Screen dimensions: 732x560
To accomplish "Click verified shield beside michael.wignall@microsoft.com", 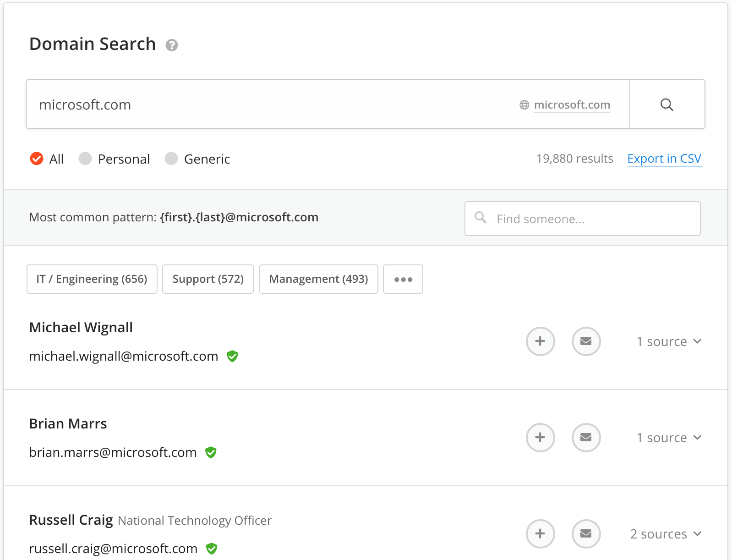I will [233, 356].
